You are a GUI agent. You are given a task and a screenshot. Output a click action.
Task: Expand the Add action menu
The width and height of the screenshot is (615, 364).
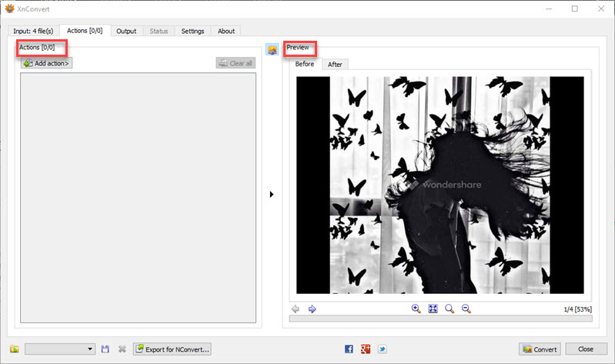[47, 63]
